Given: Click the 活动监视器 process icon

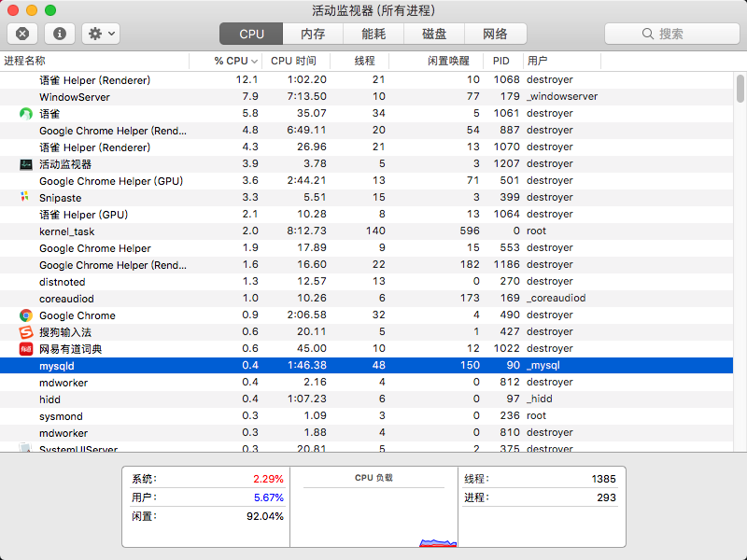Looking at the screenshot, I should click(26, 164).
